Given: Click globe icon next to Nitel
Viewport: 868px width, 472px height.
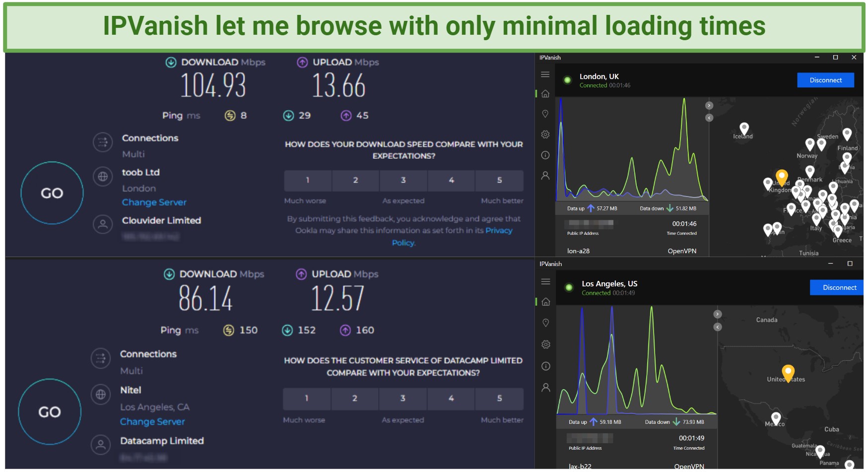Looking at the screenshot, I should (x=100, y=395).
